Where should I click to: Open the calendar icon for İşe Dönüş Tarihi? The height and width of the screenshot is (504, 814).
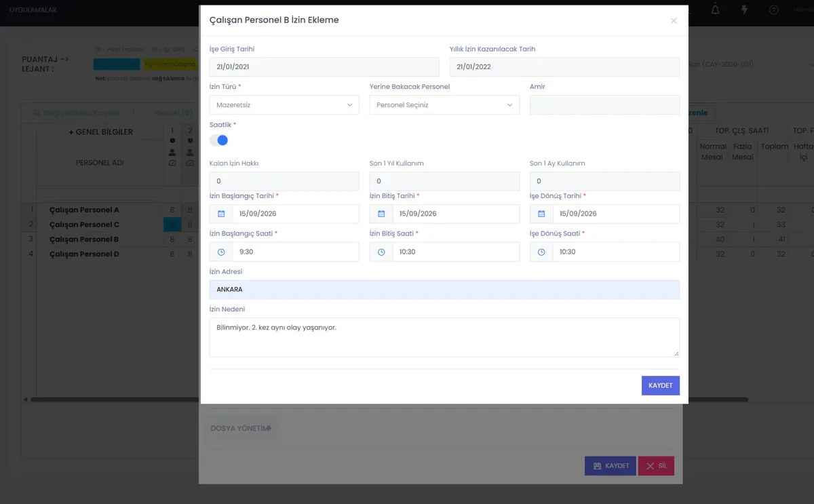click(x=541, y=214)
